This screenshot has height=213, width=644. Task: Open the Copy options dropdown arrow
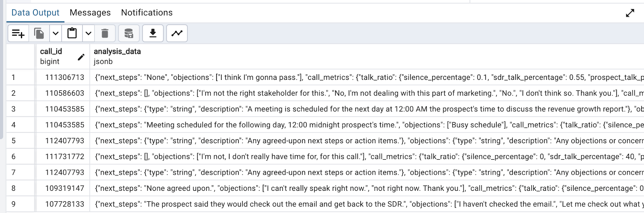pos(56,33)
